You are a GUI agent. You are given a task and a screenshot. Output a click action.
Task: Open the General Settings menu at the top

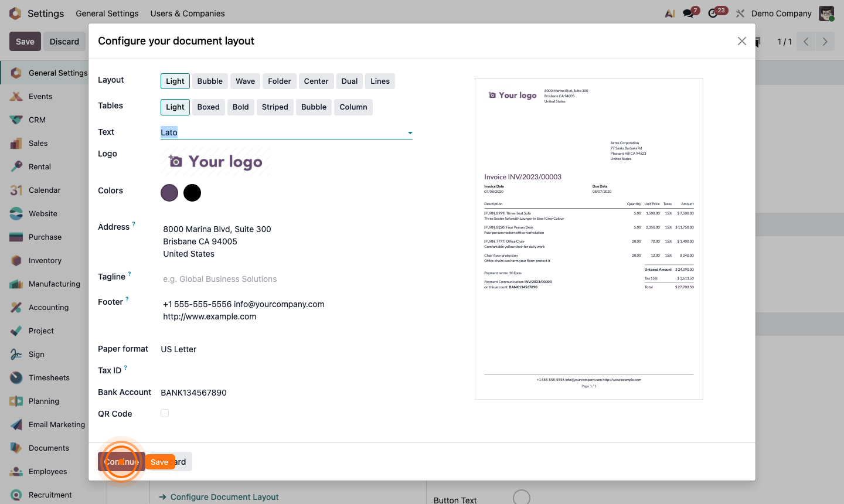coord(107,13)
